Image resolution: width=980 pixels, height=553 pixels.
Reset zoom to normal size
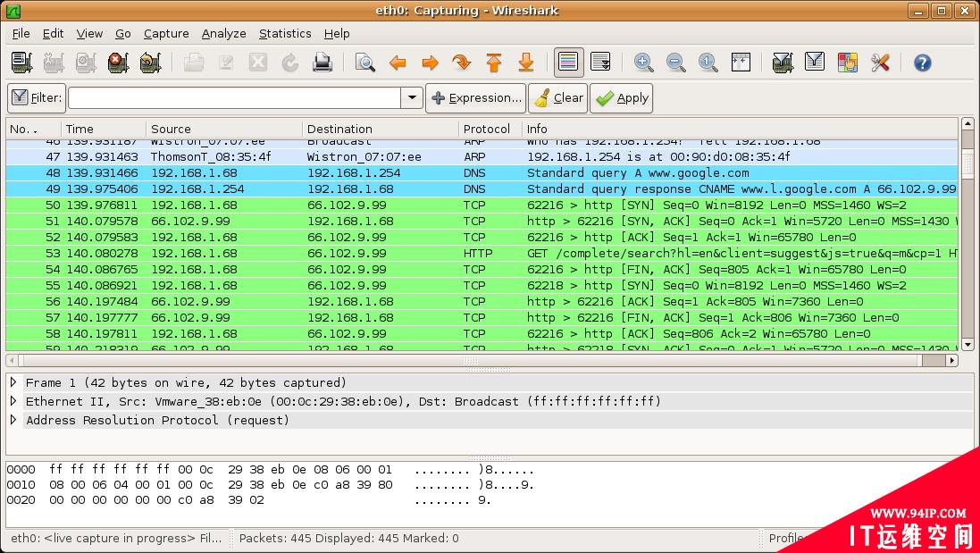point(708,63)
